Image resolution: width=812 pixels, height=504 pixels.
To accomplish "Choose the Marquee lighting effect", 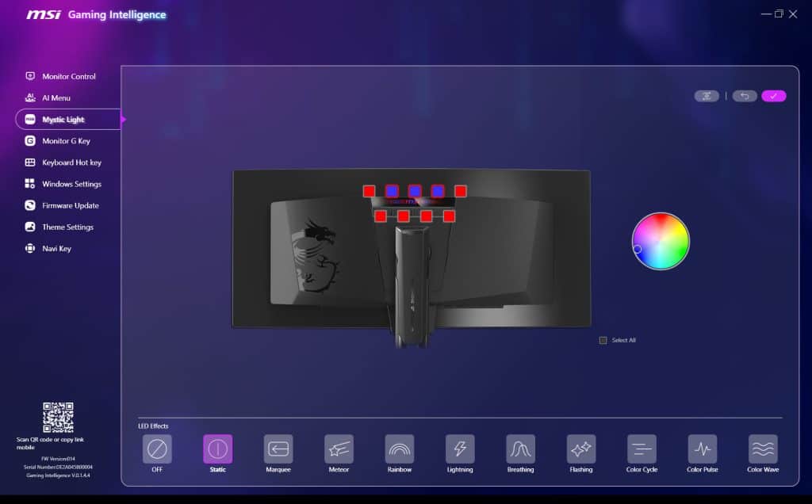I will tap(278, 449).
